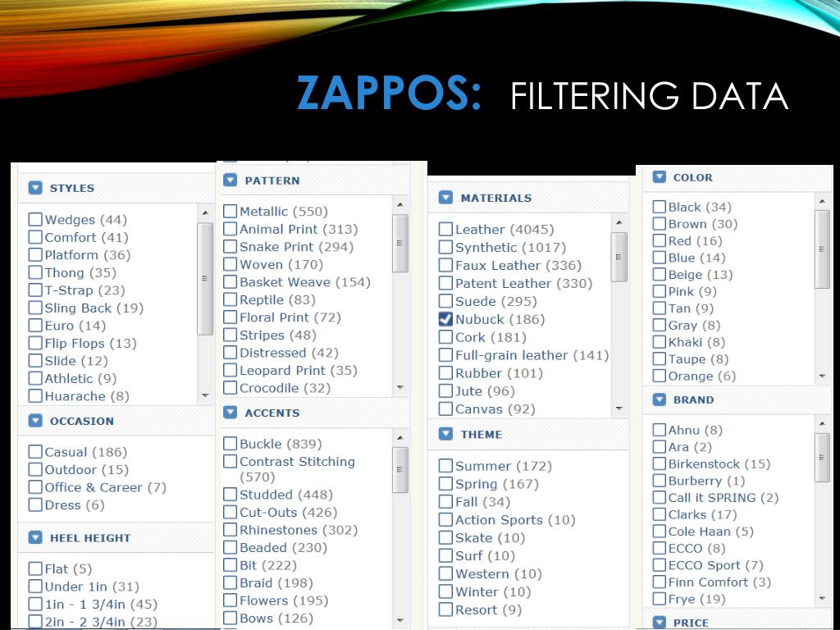Screen dimensions: 840x630
Task: Collapse the THEME filter section
Action: pos(445,434)
